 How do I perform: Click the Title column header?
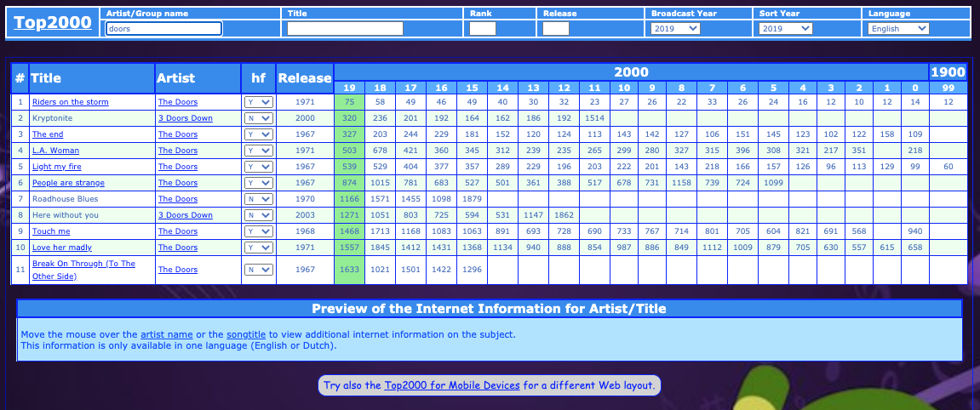(x=92, y=78)
